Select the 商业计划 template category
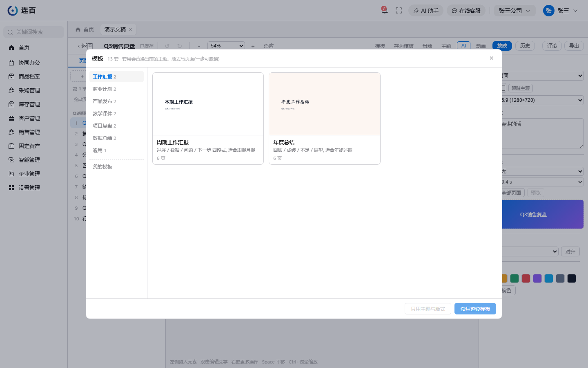This screenshot has width=588, height=368. coord(116,89)
